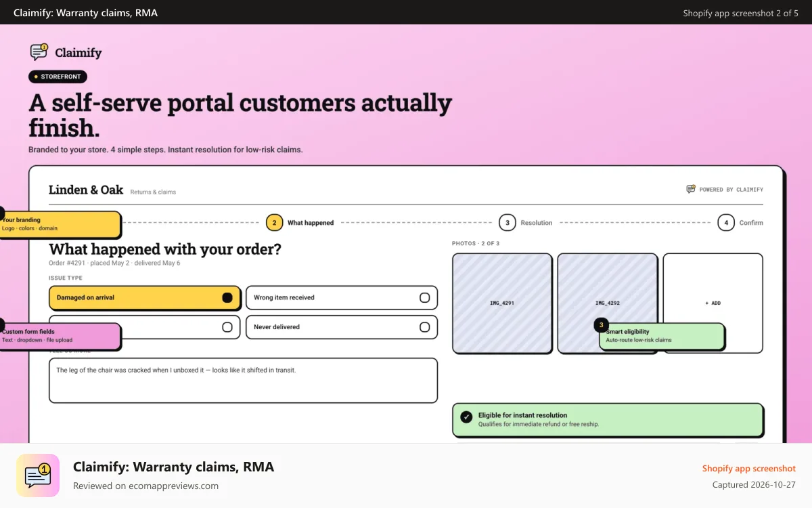Click 'What happened with your order?' heading
Image resolution: width=812 pixels, height=508 pixels.
click(165, 249)
